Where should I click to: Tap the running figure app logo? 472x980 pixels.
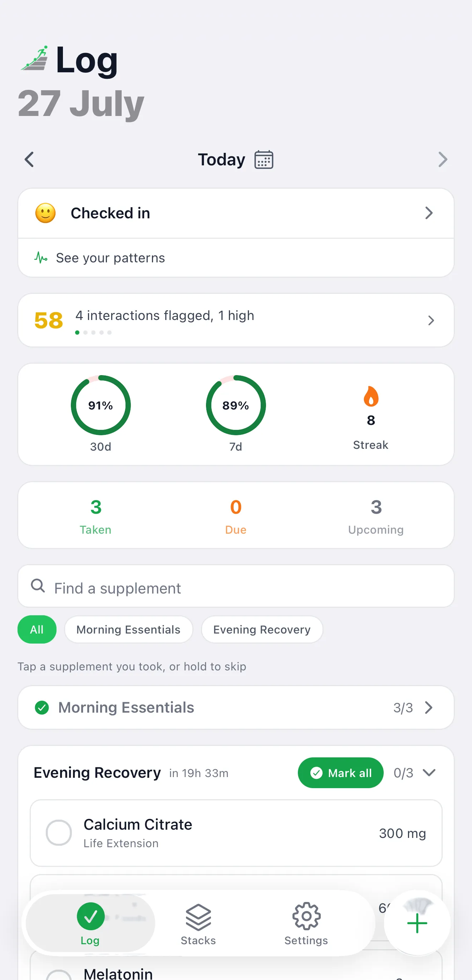[35, 58]
